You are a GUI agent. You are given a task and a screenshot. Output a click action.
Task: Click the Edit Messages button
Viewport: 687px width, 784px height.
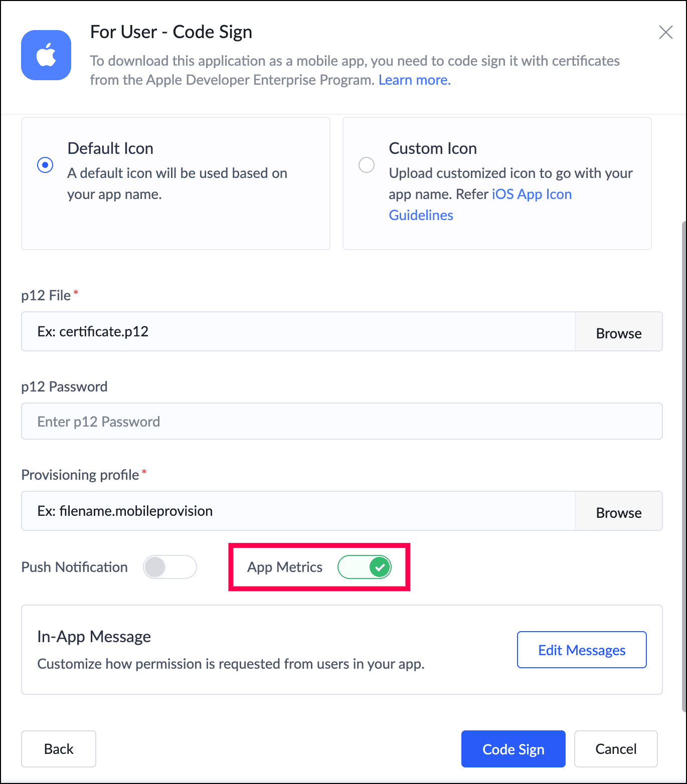(582, 650)
